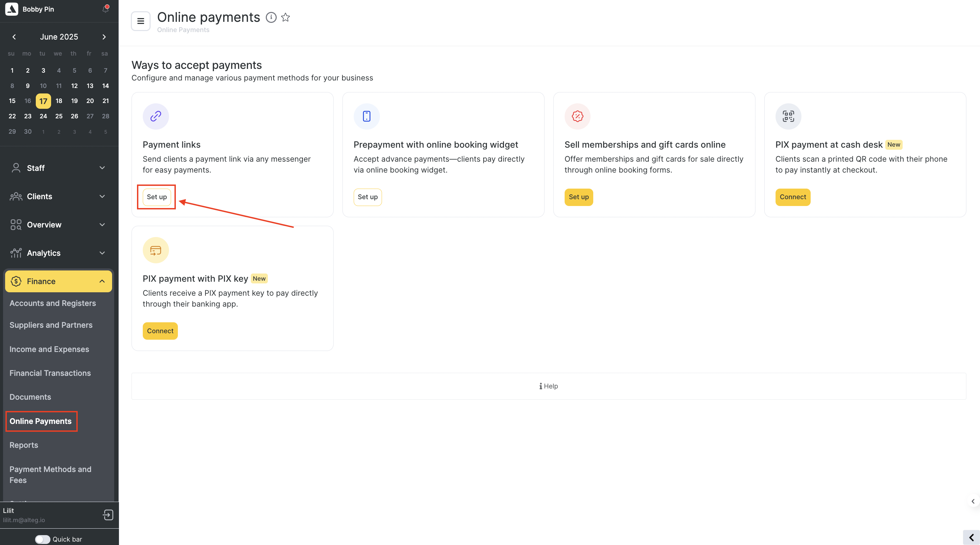The width and height of the screenshot is (980, 545).
Task: Open the hamburger menu button
Action: pos(141,21)
